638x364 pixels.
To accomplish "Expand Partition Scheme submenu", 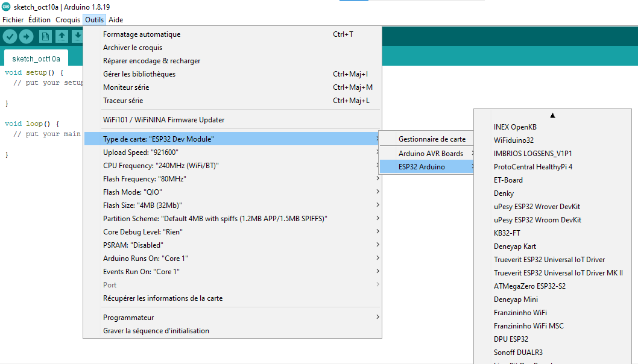I will (x=232, y=218).
